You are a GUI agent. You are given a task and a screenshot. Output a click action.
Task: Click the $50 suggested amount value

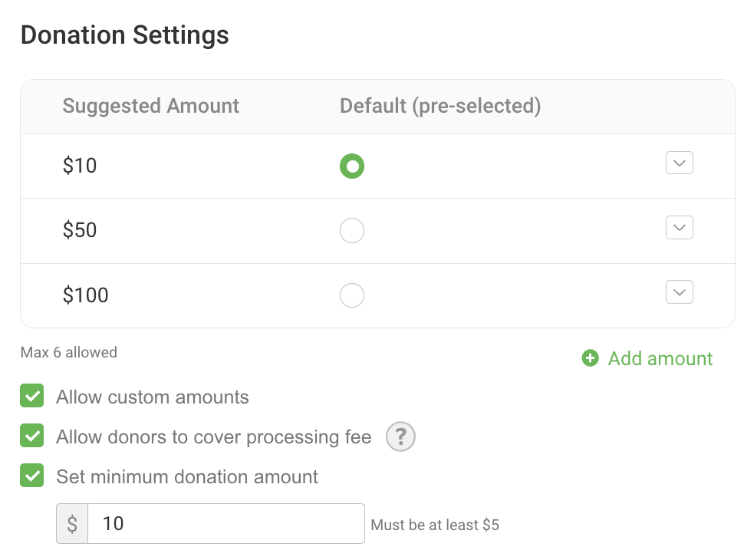80,230
